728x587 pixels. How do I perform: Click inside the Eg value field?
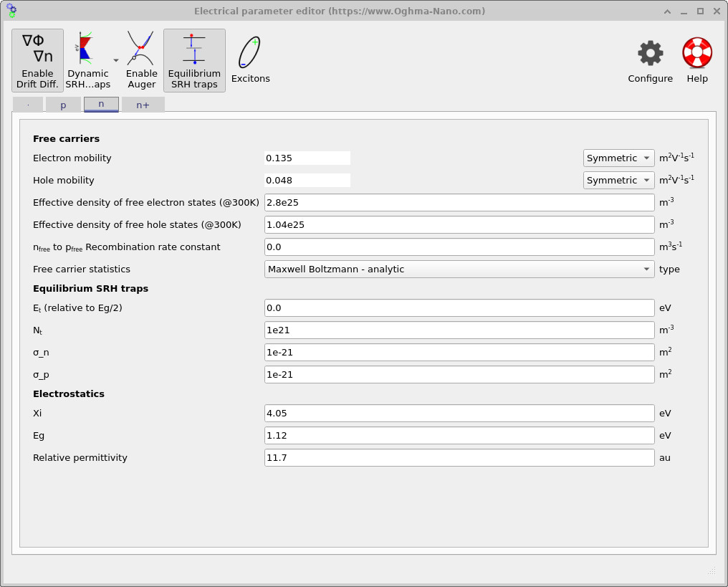coord(459,435)
